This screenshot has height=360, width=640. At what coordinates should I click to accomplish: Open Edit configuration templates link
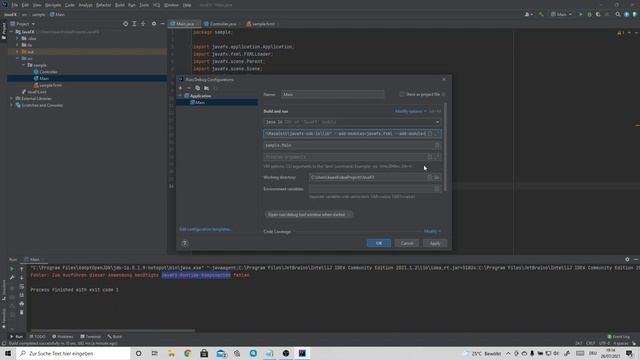pos(205,229)
